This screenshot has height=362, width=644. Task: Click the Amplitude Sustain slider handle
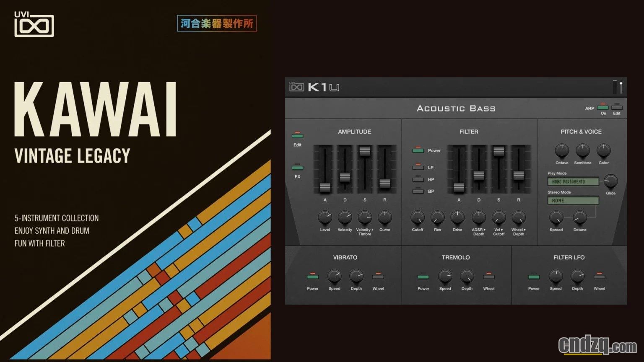pyautogui.click(x=365, y=151)
